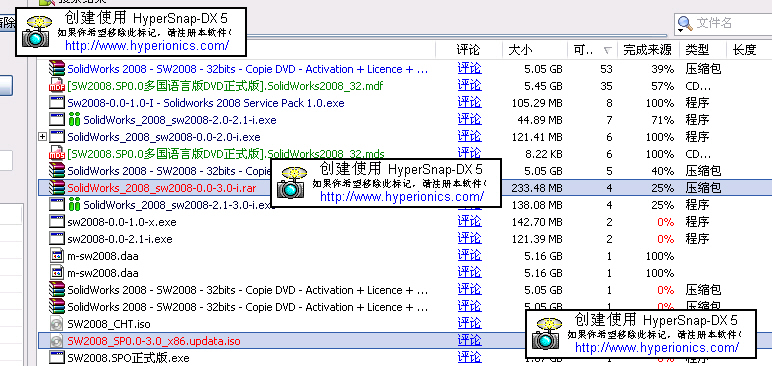Select file name [SW2008.SP0.0多国语言版DVD正式版].SolidWorks2008_32.mdf
772x366 pixels.
coord(225,86)
